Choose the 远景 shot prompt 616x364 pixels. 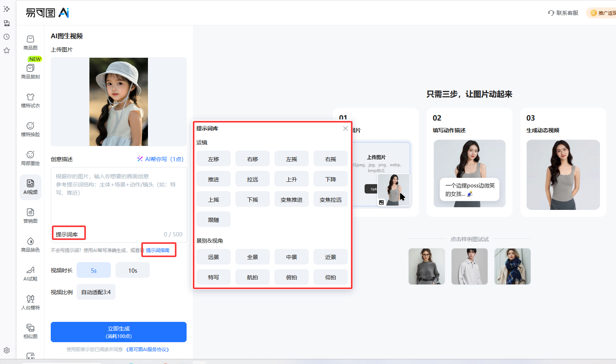(214, 257)
